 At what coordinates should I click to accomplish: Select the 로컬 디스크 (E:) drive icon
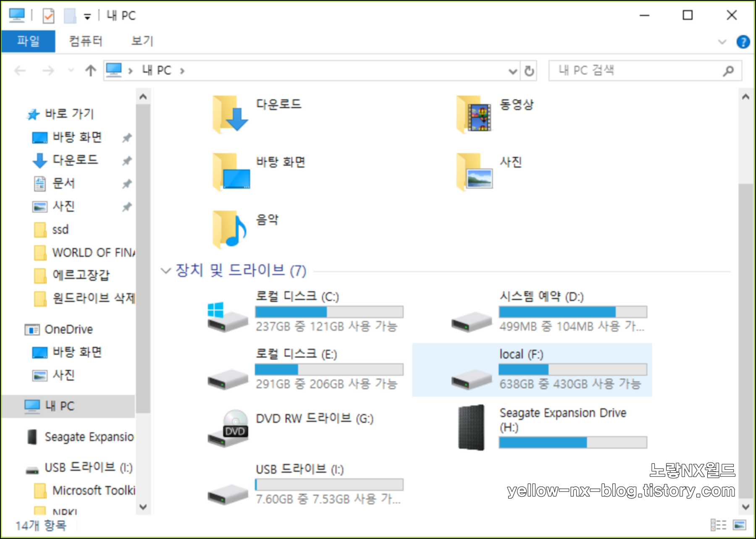(228, 379)
